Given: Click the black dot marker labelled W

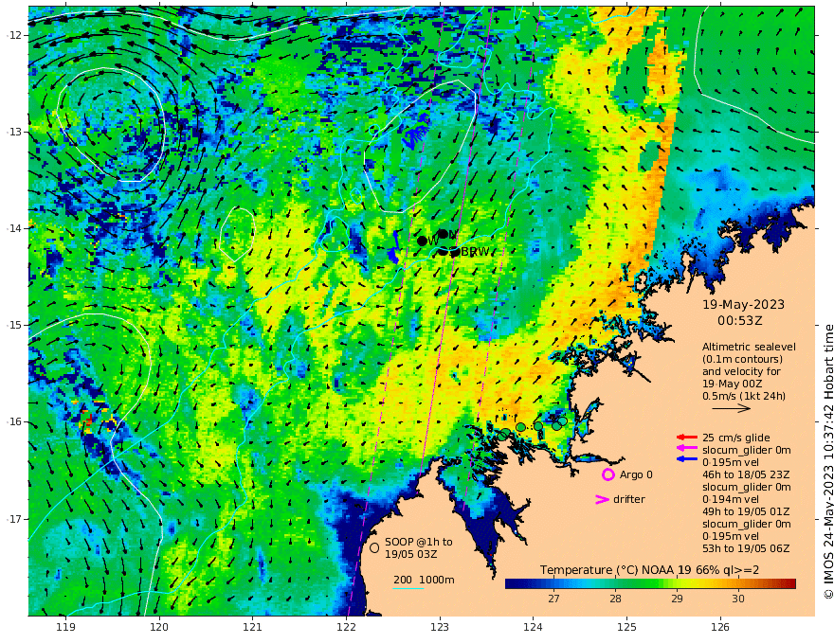Looking at the screenshot, I should tap(423, 241).
